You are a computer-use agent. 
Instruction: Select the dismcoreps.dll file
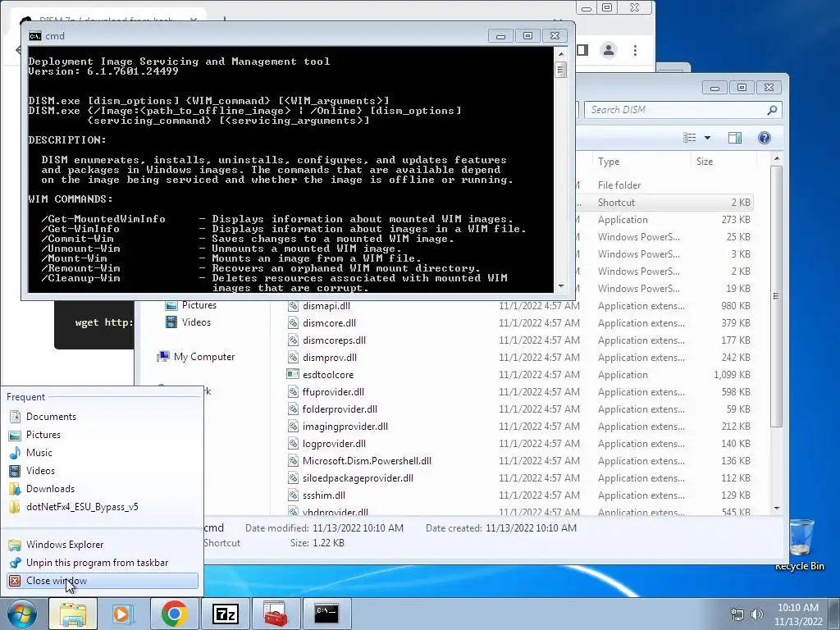334,340
